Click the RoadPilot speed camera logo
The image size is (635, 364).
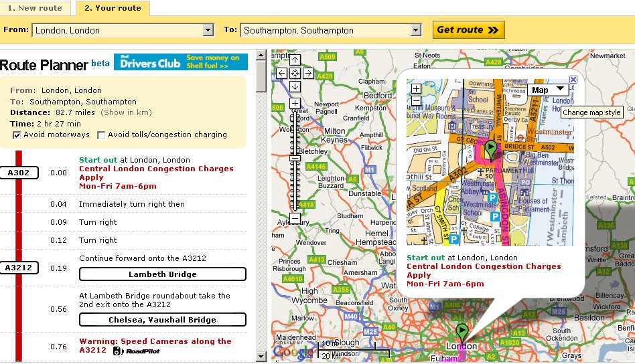136,351
